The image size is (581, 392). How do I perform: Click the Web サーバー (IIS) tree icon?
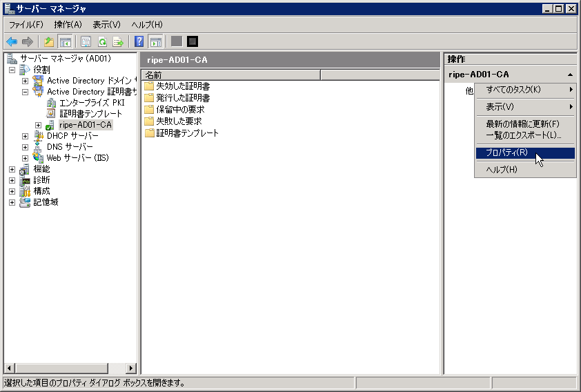click(x=38, y=158)
